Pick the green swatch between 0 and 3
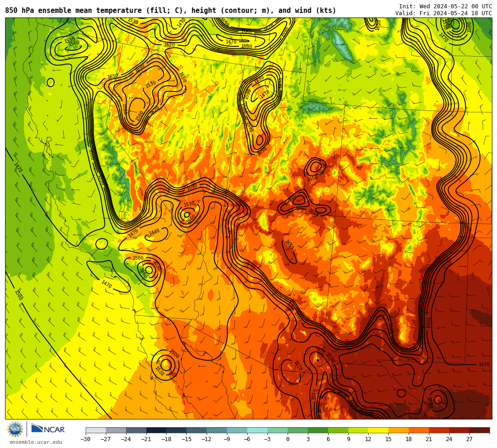 [298, 430]
